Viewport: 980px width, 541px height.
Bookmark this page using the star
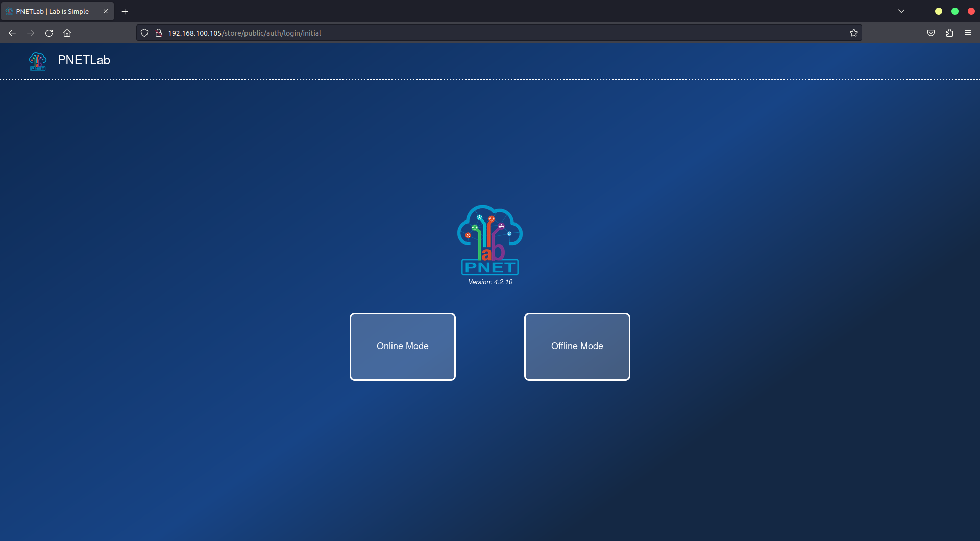[854, 33]
